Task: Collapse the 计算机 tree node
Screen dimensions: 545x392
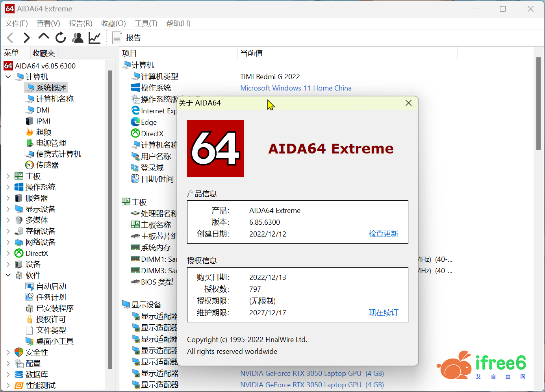Action: click(x=8, y=77)
